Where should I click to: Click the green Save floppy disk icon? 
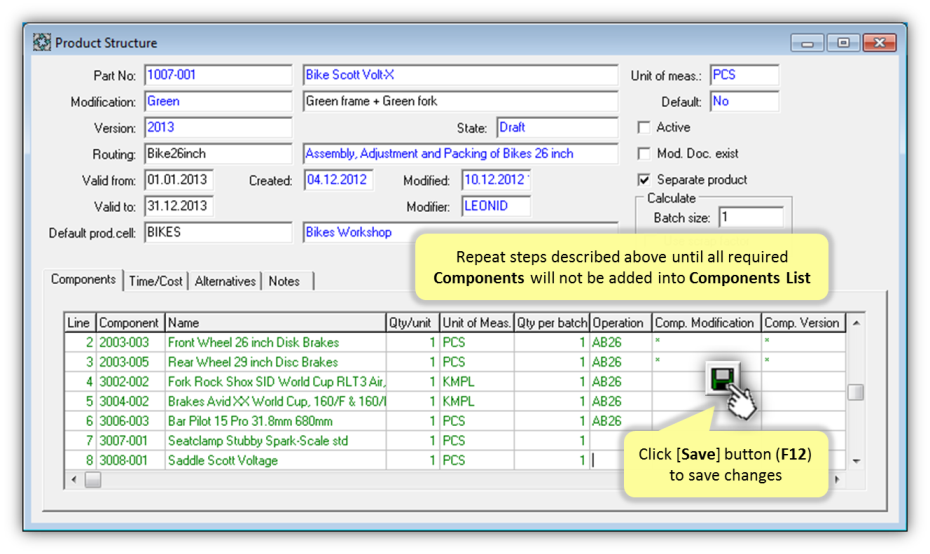pos(722,378)
